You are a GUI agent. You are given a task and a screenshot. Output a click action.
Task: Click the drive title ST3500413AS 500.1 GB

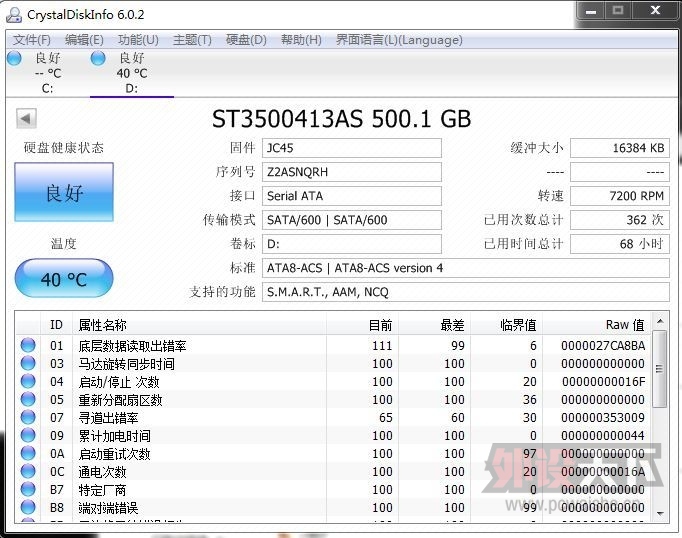341,118
